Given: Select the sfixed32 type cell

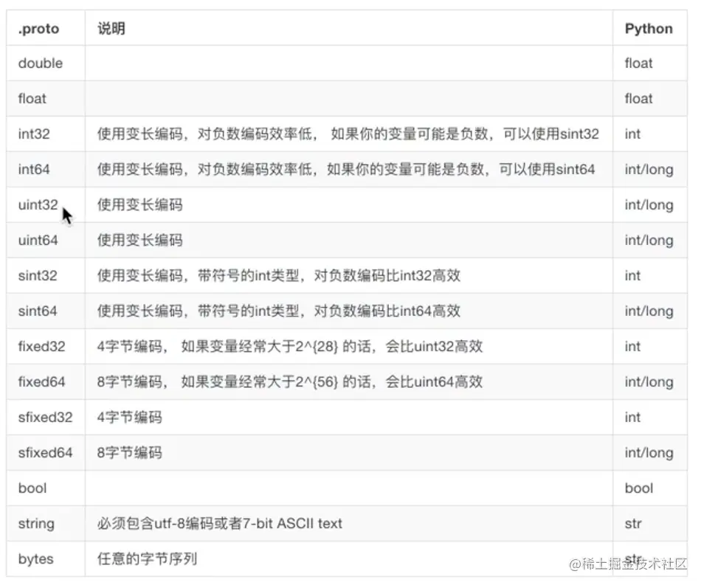Looking at the screenshot, I should [x=43, y=417].
